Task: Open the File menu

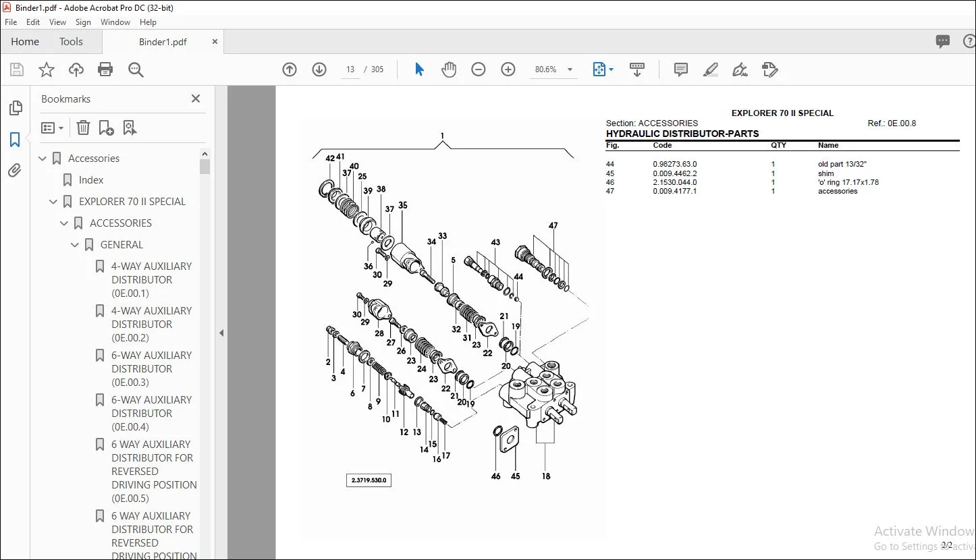Action: 11,22
